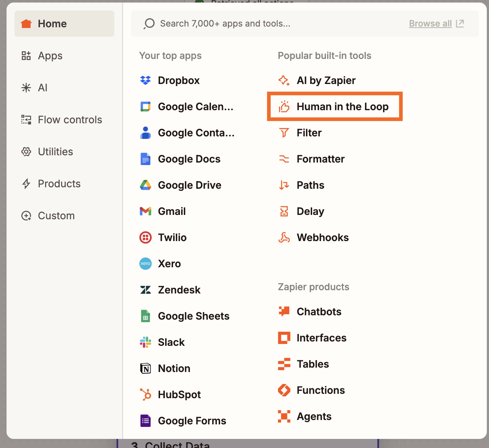Click the Gmail envelope icon

click(x=146, y=211)
